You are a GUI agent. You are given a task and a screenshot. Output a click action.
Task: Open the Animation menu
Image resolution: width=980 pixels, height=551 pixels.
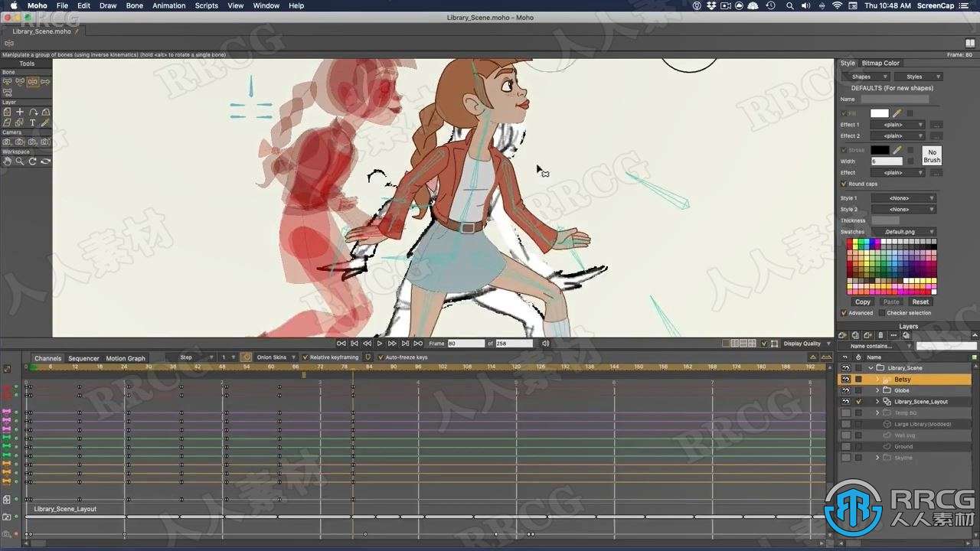(168, 5)
